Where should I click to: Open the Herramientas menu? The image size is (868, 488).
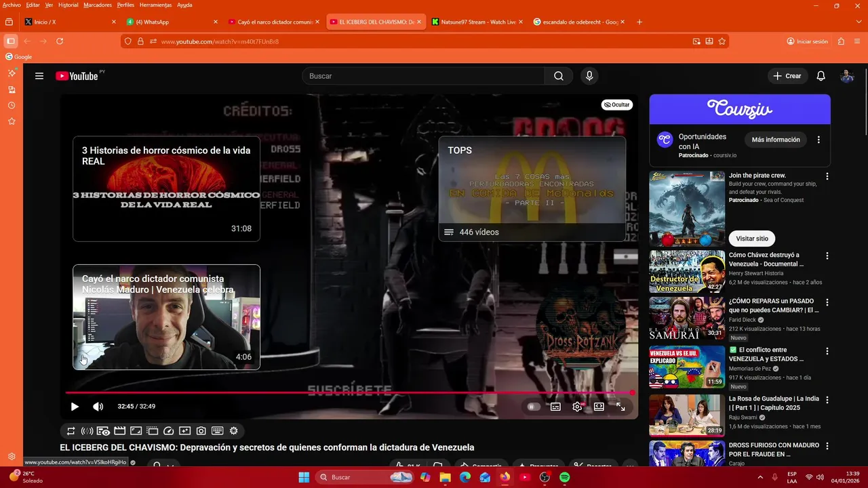click(x=155, y=5)
